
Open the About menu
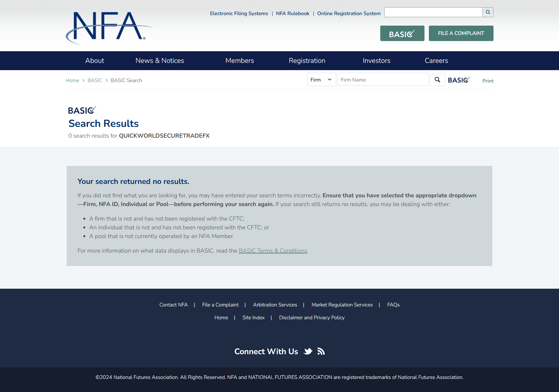pos(95,61)
